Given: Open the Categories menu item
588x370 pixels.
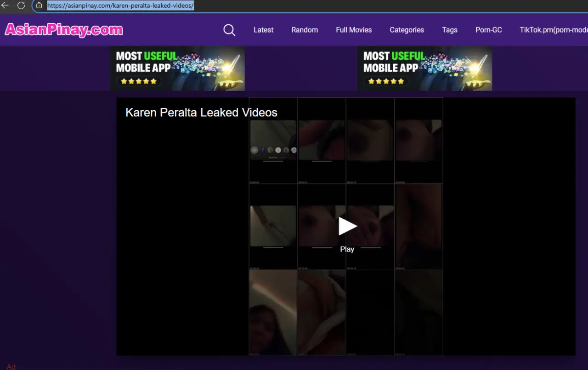Looking at the screenshot, I should coord(407,30).
